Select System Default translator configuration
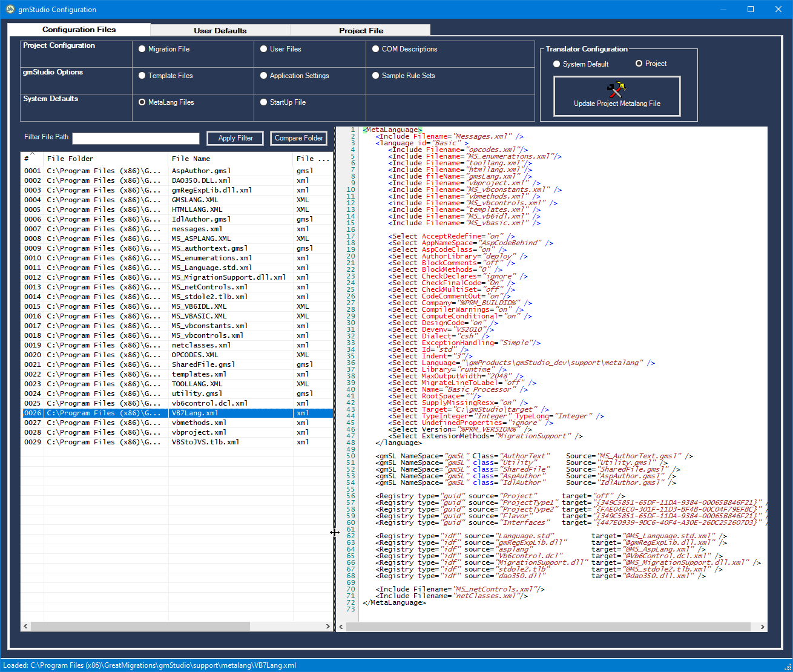 [557, 64]
